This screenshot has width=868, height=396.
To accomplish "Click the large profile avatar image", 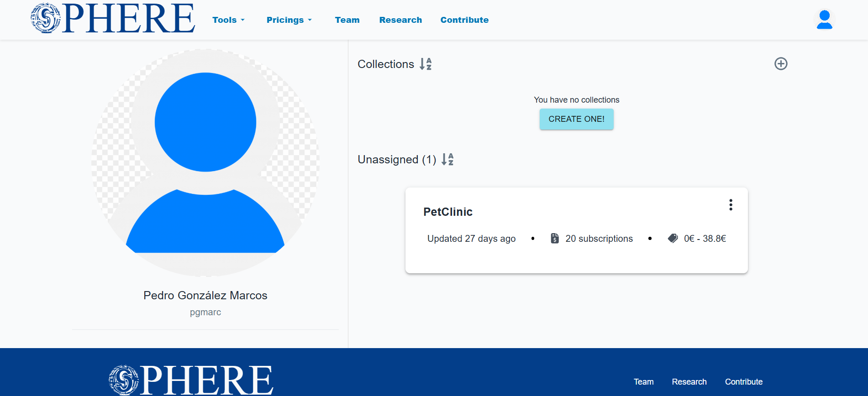I will (x=205, y=163).
